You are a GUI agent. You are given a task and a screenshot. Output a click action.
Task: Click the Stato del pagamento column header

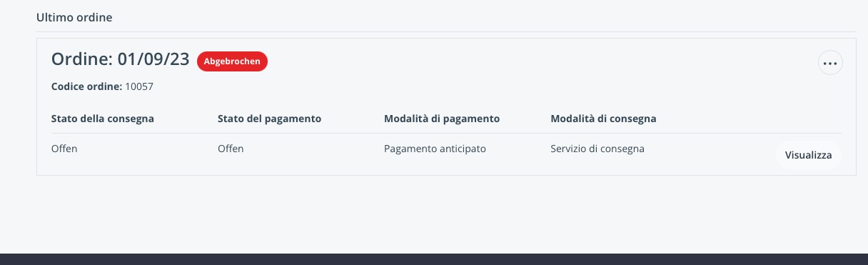pos(269,118)
